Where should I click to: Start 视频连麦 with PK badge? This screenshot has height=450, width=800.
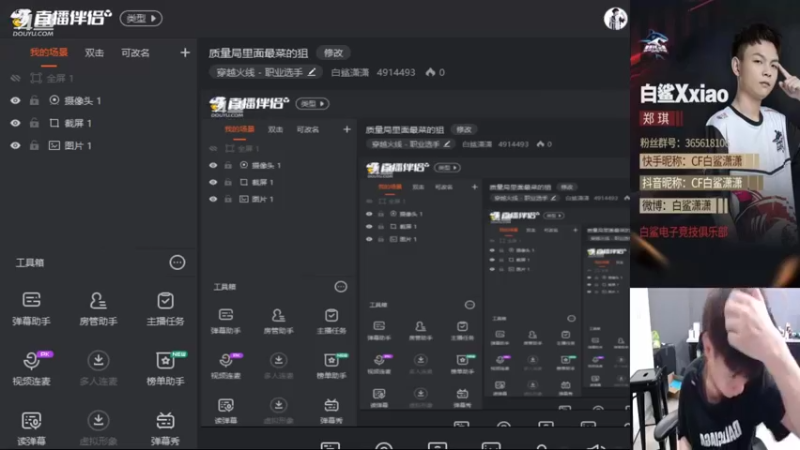[31, 368]
